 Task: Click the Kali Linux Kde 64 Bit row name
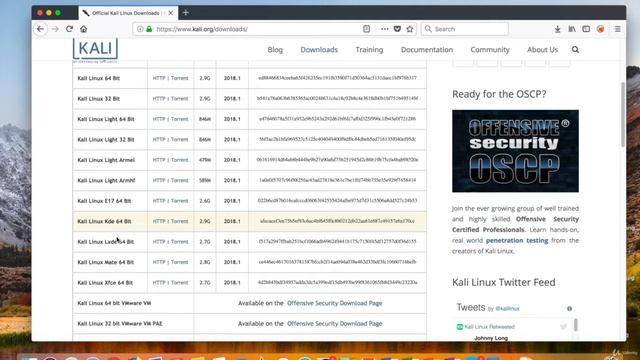(x=104, y=221)
